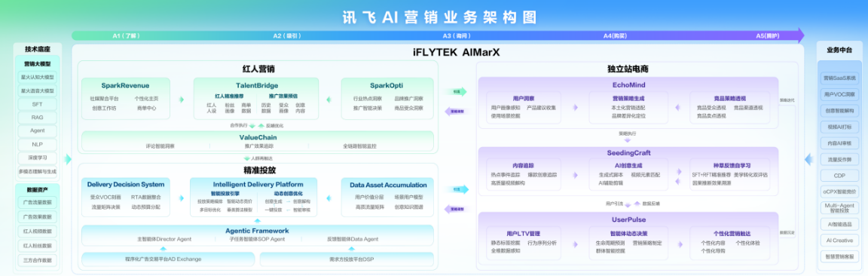Click the large arrow beside 技术底座 panel
Screen dimensions: 868x276
(68, 160)
